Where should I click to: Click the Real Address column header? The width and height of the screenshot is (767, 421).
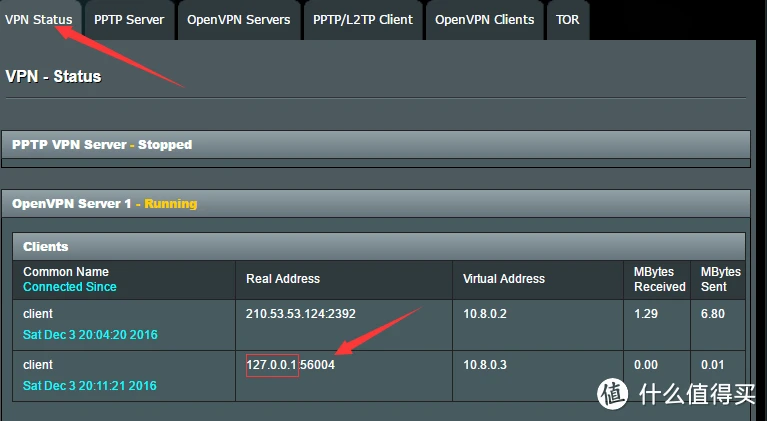(283, 279)
